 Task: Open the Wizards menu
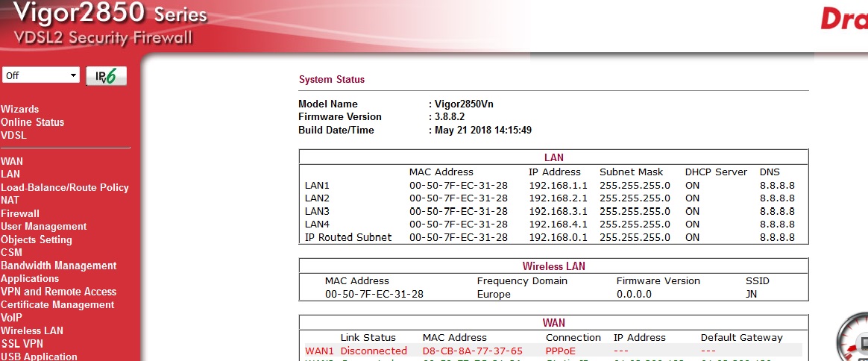point(20,109)
